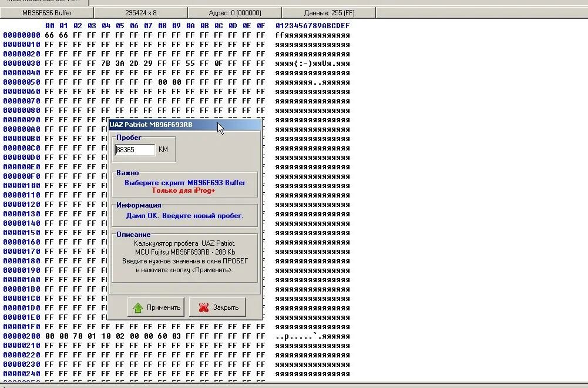Click the 295424 x 8 size header cell
Viewport: 588px width, 388px height.
coord(141,13)
